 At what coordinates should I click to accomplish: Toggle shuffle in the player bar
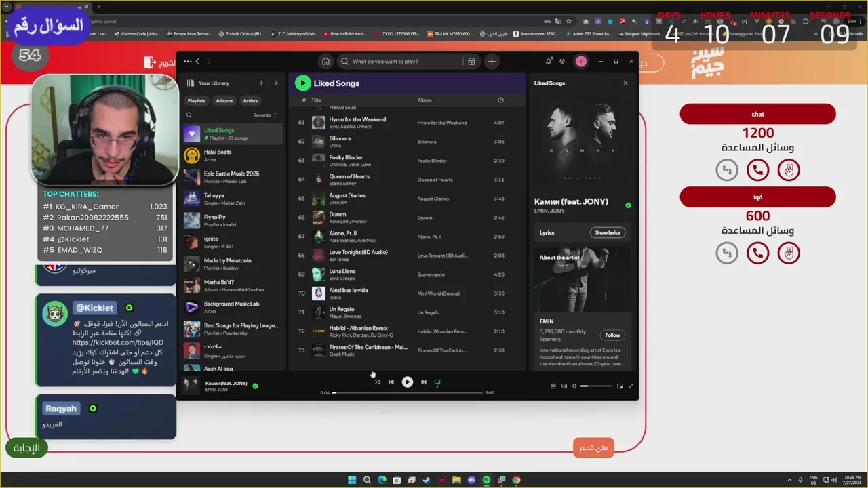(377, 382)
